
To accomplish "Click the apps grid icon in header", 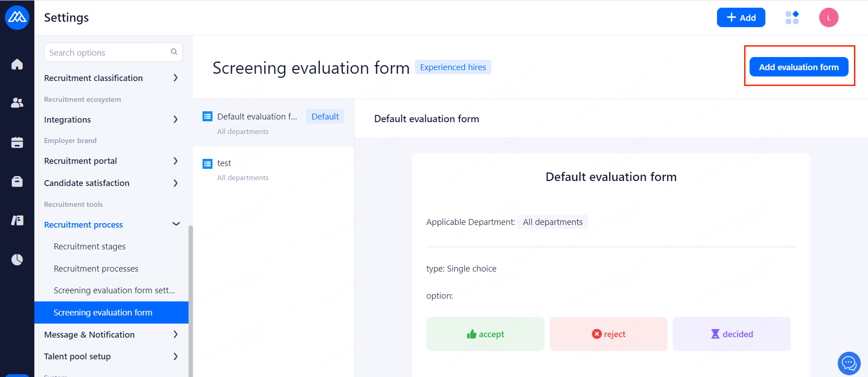I will point(792,18).
